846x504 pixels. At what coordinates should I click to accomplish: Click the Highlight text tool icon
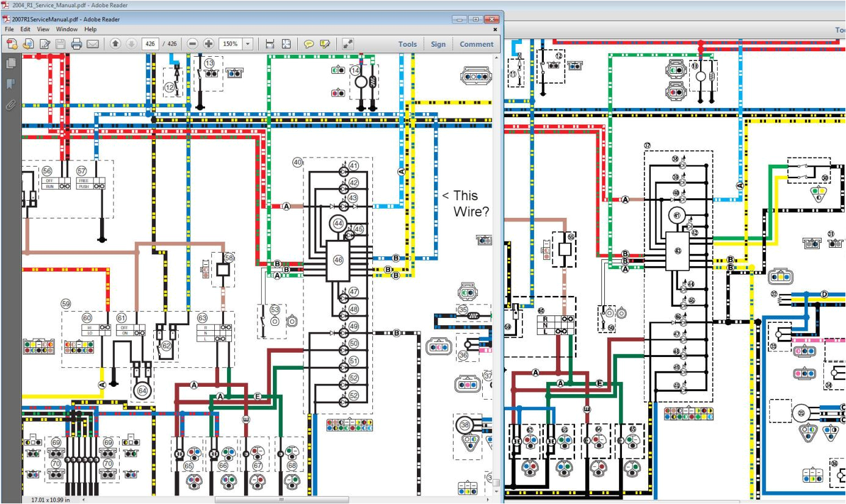[324, 43]
